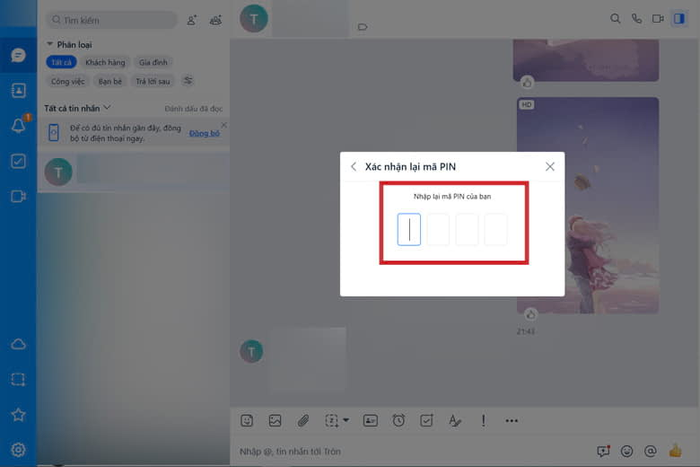Select the Công việc filter tag

click(67, 82)
